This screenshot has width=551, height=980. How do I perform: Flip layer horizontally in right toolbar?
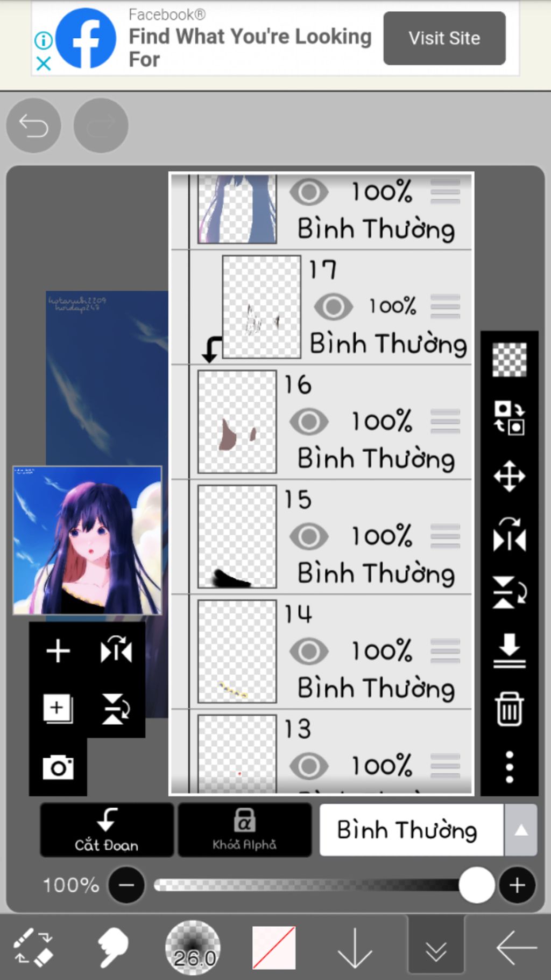[509, 535]
